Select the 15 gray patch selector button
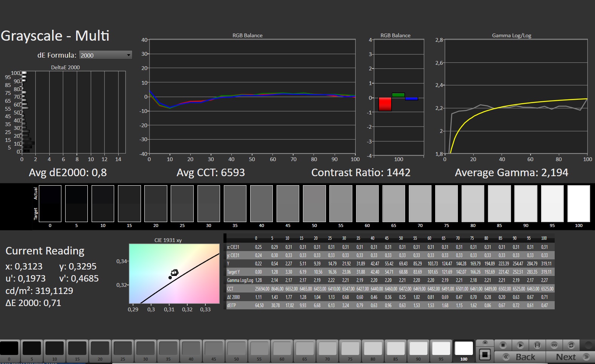The image size is (595, 364). click(77, 351)
